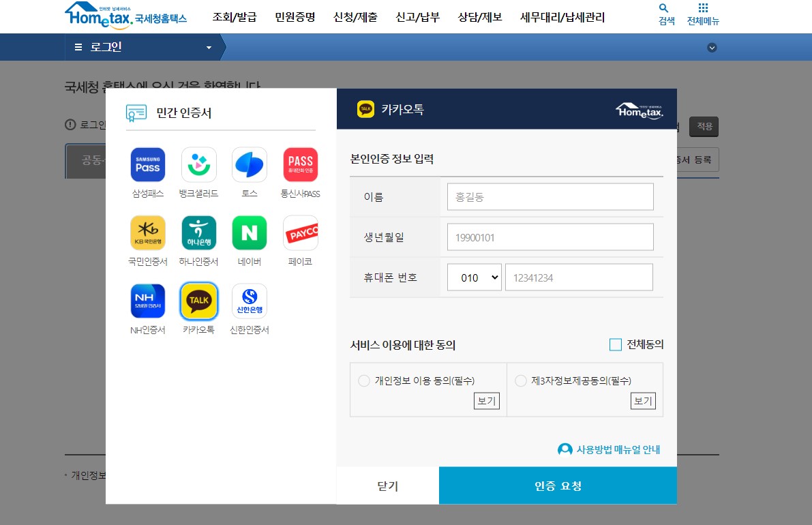Click the hamburger icon beside 로그인

coord(78,47)
